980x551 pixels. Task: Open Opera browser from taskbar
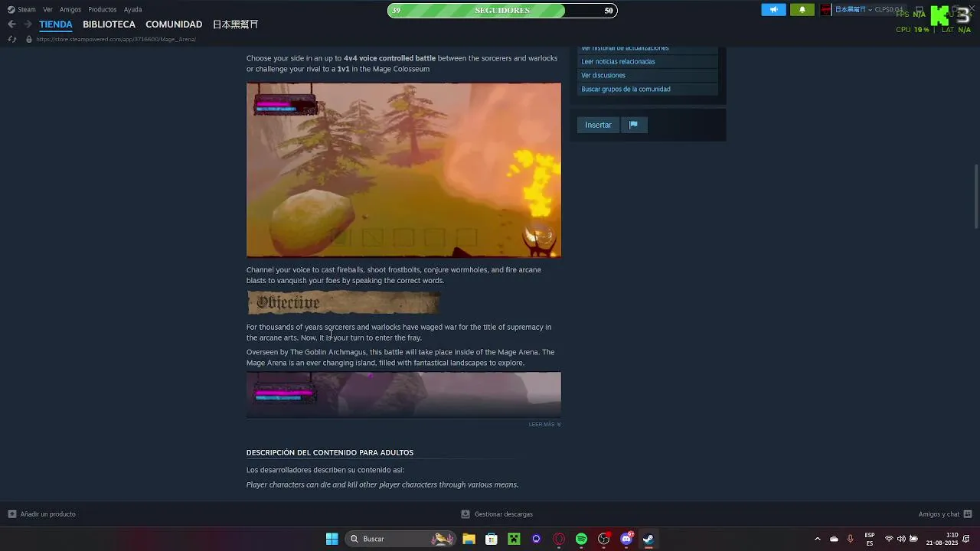[559, 539]
